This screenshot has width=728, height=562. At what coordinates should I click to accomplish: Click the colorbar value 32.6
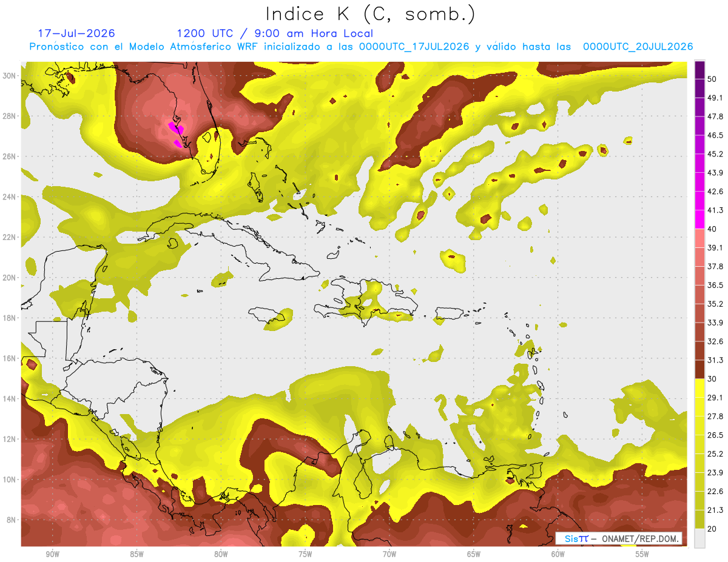(715, 341)
